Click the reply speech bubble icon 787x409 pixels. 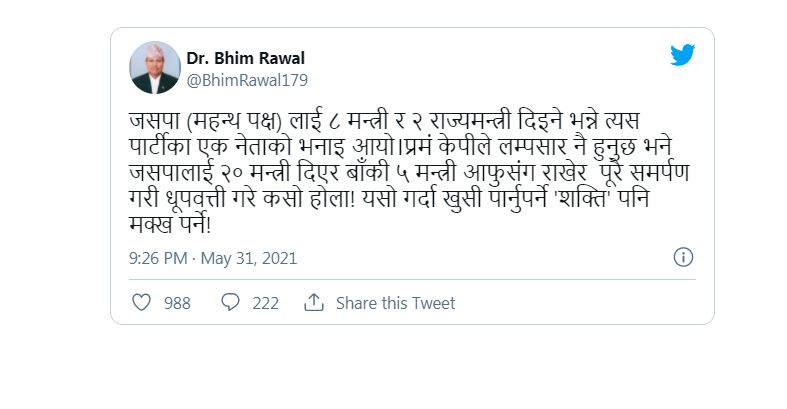(x=230, y=302)
